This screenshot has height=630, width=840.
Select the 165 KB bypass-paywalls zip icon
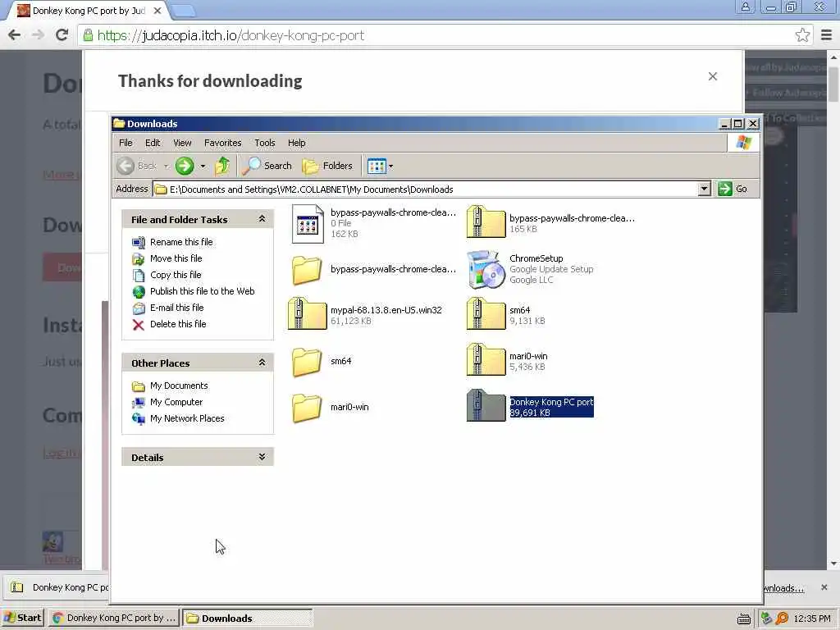pyautogui.click(x=486, y=221)
